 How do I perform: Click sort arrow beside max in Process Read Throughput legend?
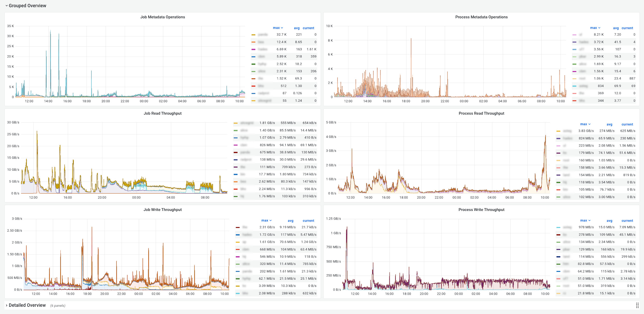tap(590, 124)
